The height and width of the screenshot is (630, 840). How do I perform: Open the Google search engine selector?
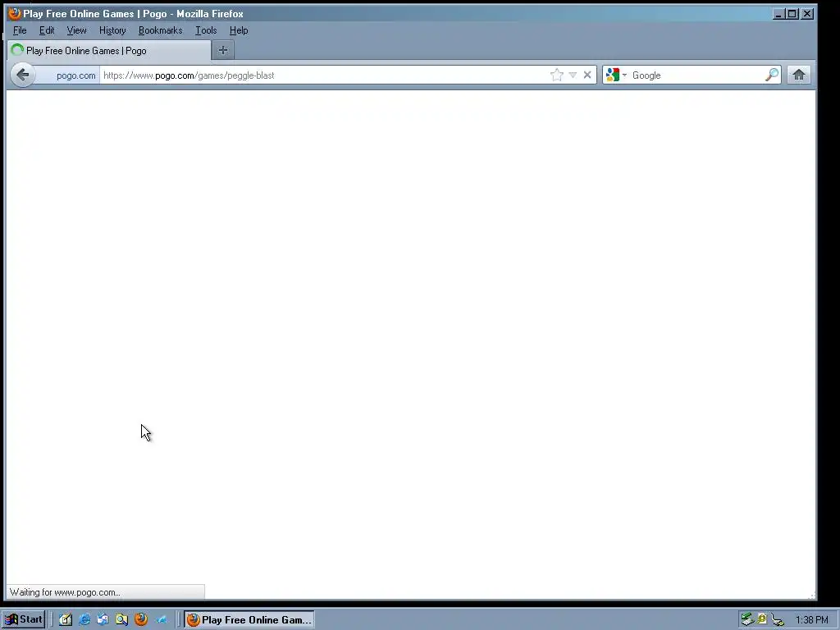coord(617,75)
